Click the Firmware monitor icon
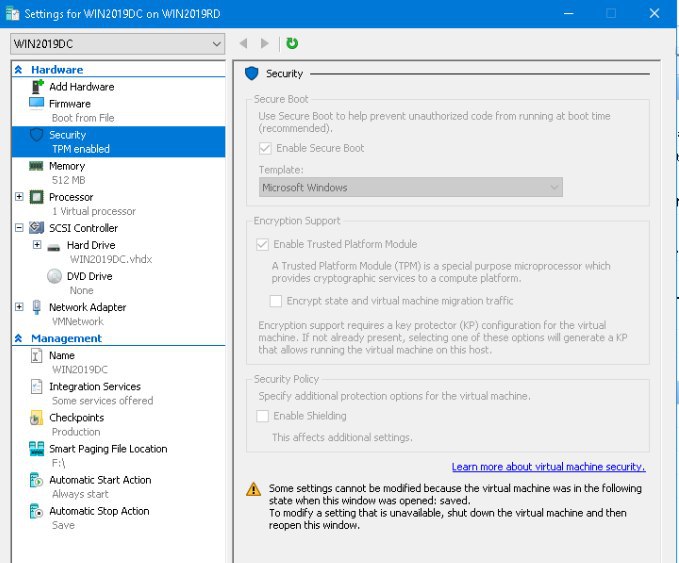Screen dimensions: 679x563 [36, 103]
